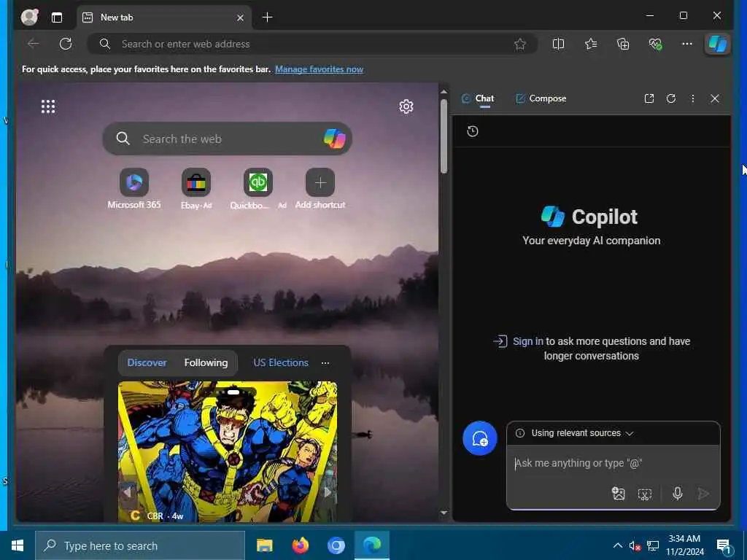Focus the Search or enter web address bar
The height and width of the screenshot is (560, 747).
point(312,44)
